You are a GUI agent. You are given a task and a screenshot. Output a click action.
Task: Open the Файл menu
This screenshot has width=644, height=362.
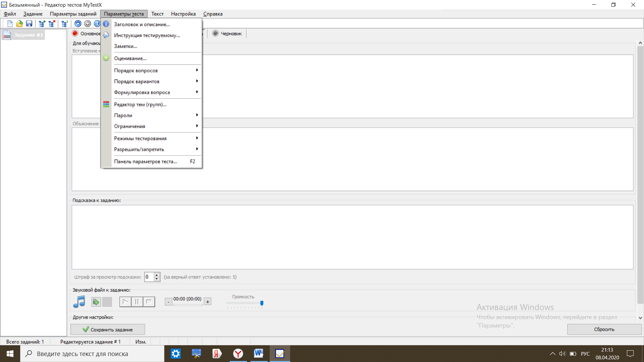point(10,14)
